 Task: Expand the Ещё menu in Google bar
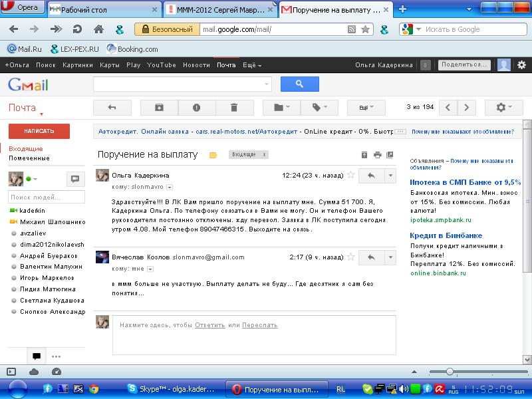tap(252, 65)
